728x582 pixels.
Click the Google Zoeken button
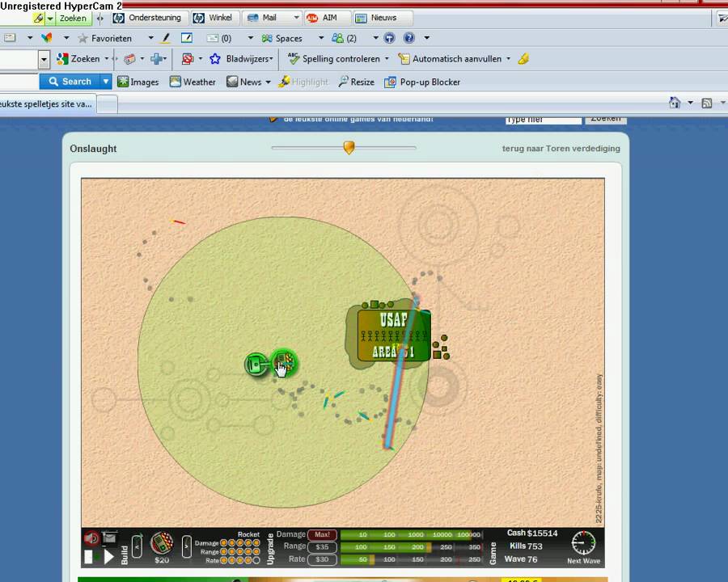[78, 59]
